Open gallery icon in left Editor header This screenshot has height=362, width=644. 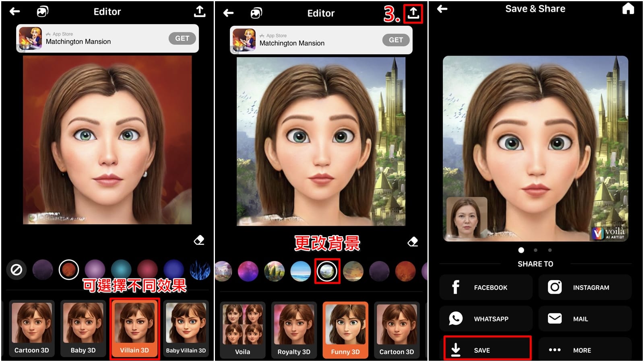click(x=43, y=12)
